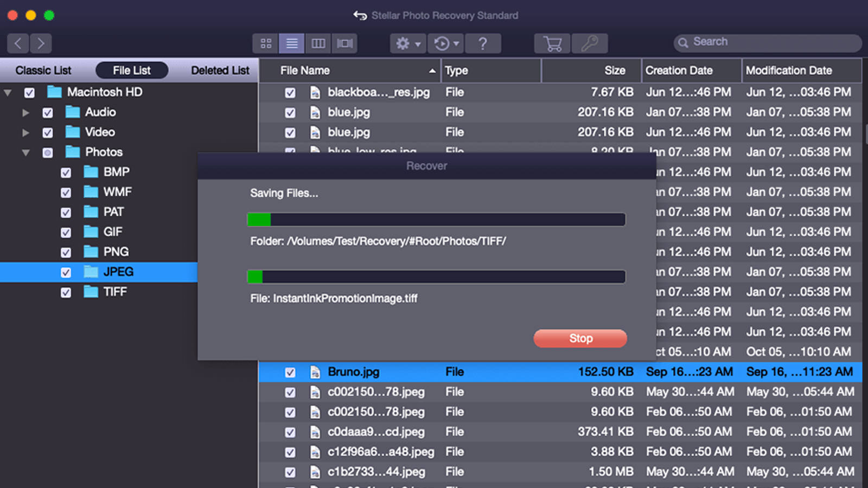Click the WMF folder icon
The width and height of the screenshot is (868, 488).
tap(91, 192)
